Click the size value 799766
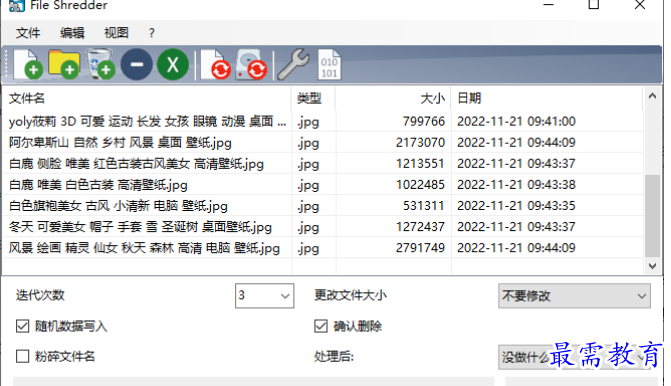The height and width of the screenshot is (386, 671). click(x=424, y=122)
